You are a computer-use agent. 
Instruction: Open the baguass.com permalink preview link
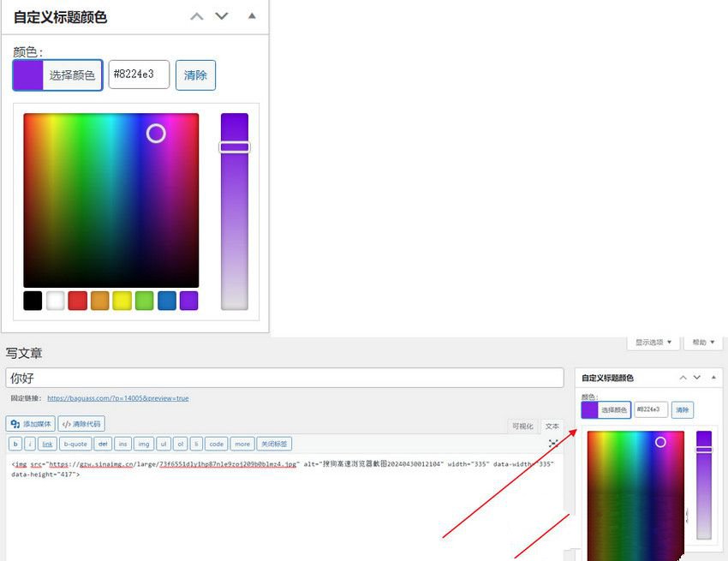pos(117,398)
